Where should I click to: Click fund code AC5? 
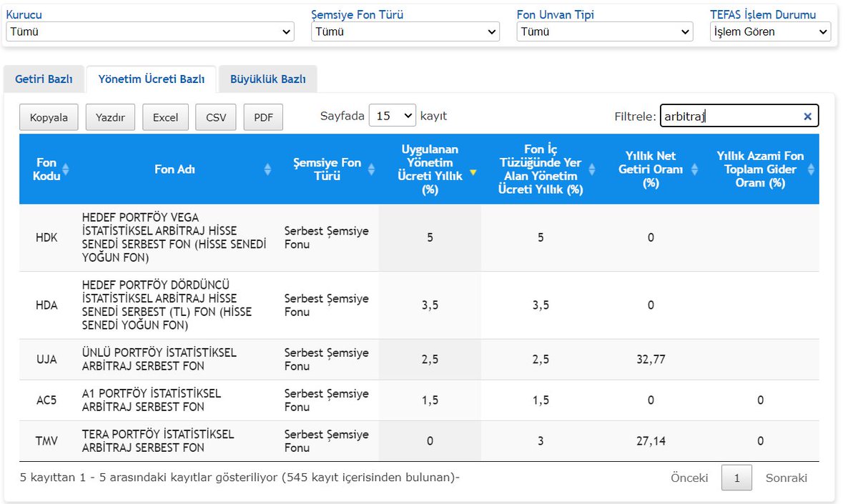tap(46, 400)
